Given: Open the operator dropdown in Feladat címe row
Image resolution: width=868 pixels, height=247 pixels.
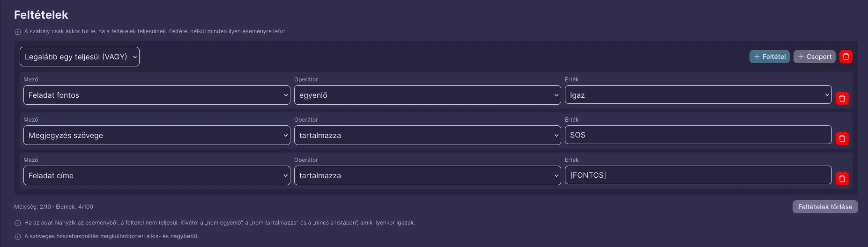Looking at the screenshot, I should (x=427, y=175).
